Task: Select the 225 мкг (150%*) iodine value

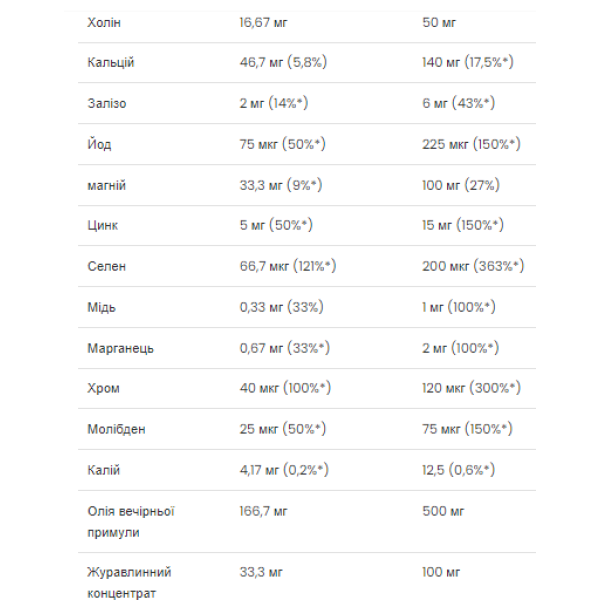Action: click(471, 145)
